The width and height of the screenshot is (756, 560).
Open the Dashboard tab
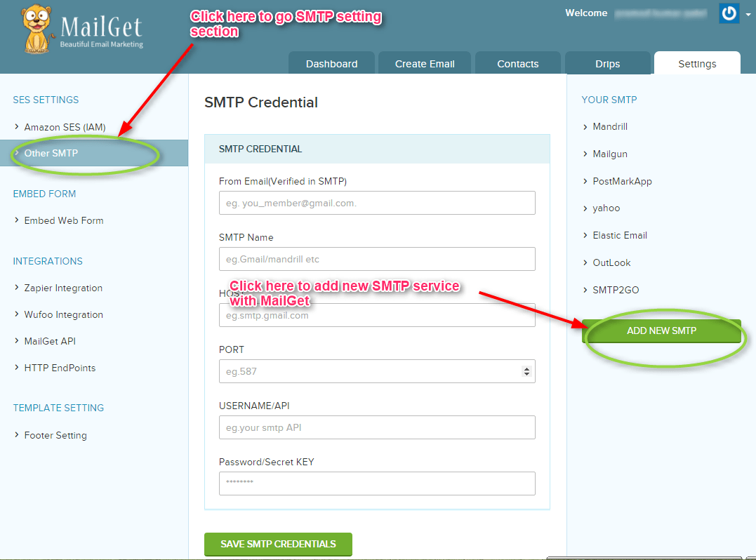[332, 64]
